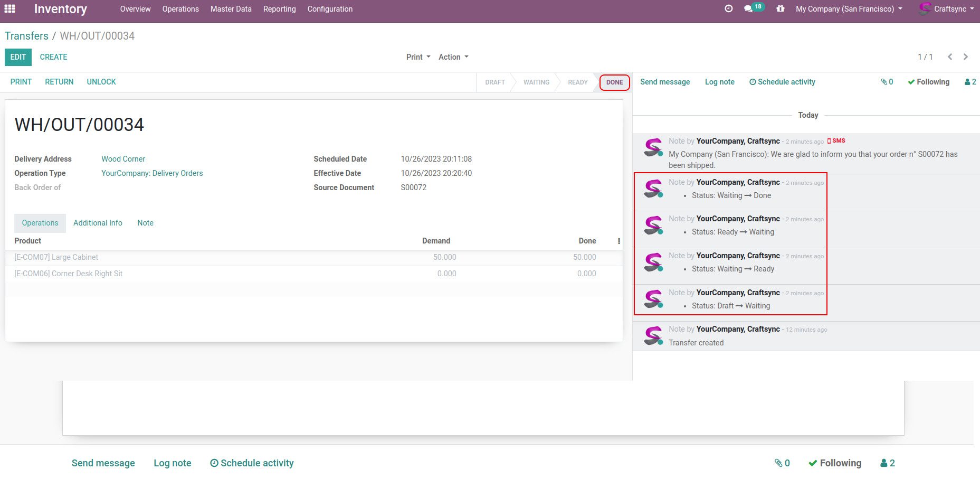Switch to the Additional Info tab
980x488 pixels.
tap(98, 223)
